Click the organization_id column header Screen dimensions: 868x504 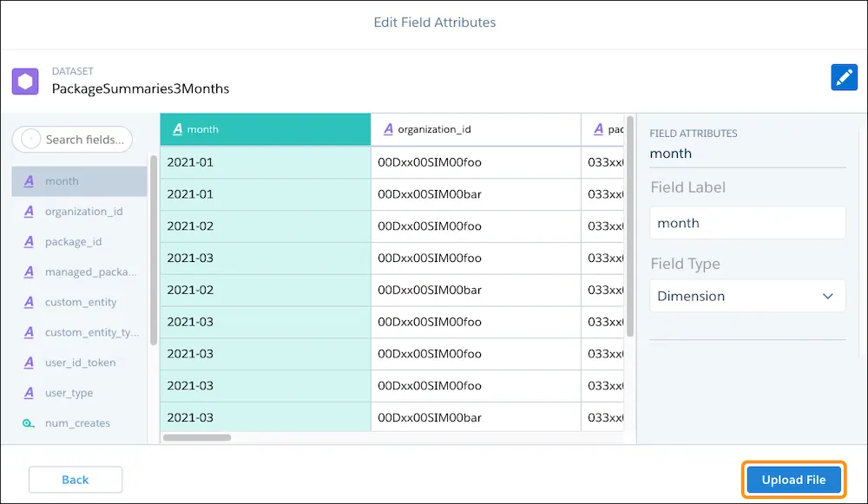pyautogui.click(x=476, y=129)
